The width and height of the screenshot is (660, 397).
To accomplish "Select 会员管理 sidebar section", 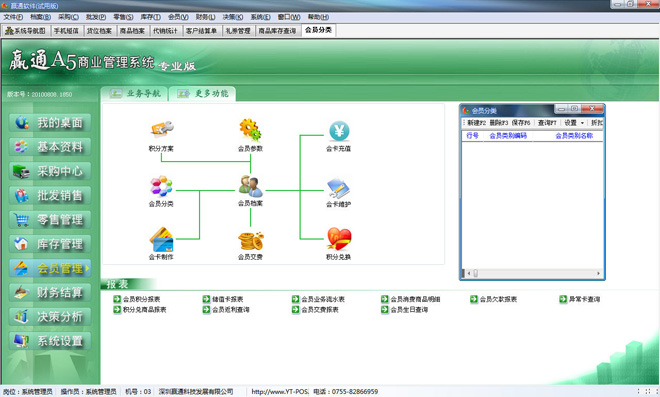I will tap(50, 268).
